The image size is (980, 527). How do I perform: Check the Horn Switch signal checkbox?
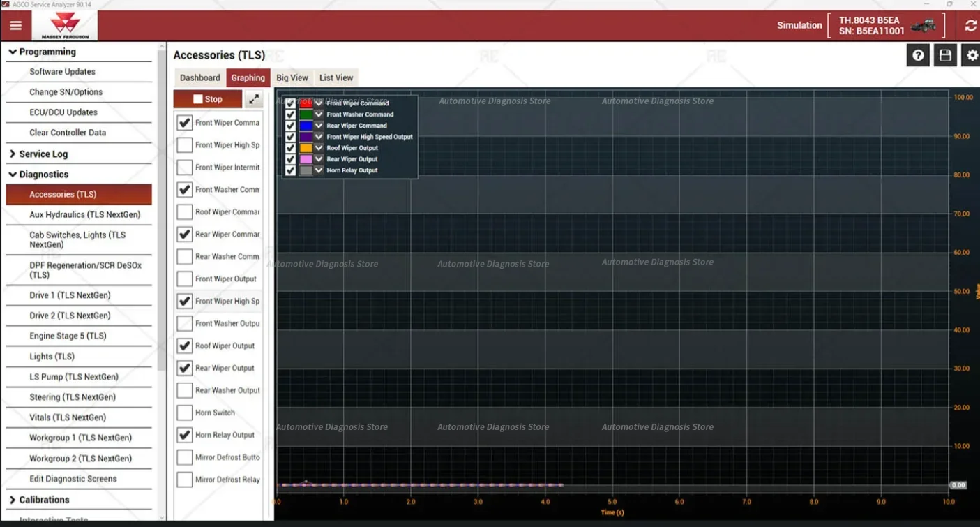[x=184, y=413]
